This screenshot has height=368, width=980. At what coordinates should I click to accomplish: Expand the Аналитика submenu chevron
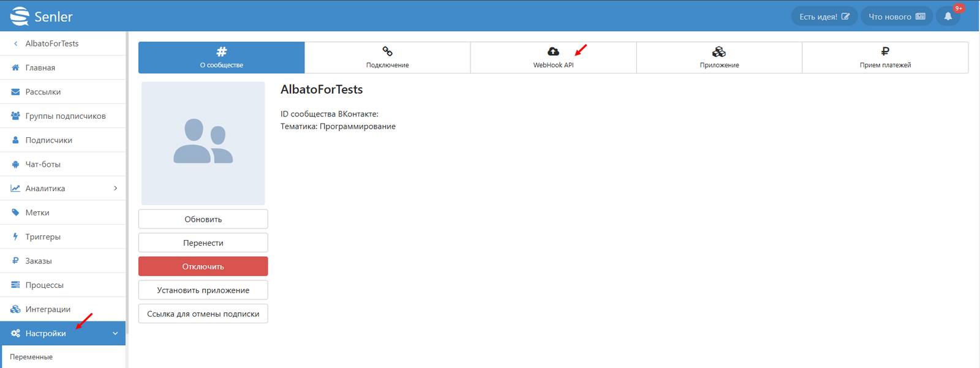115,188
